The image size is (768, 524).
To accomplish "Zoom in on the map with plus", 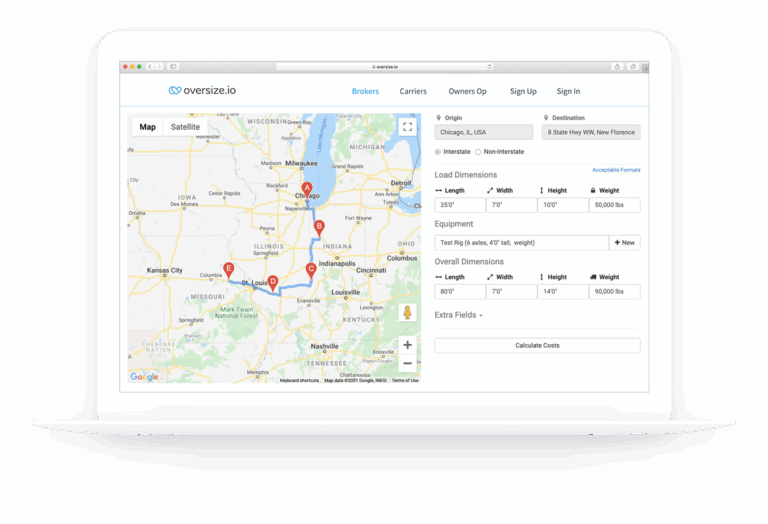I will pyautogui.click(x=407, y=345).
